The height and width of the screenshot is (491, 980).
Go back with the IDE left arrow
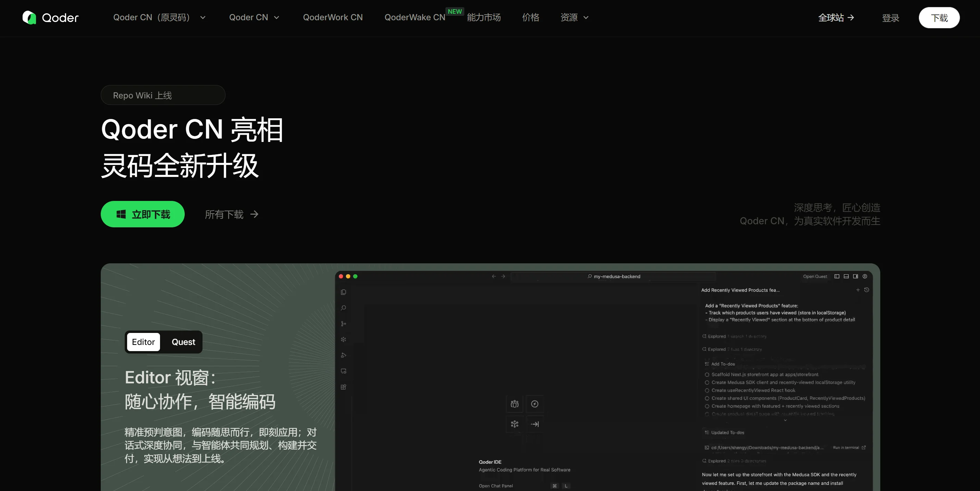494,276
